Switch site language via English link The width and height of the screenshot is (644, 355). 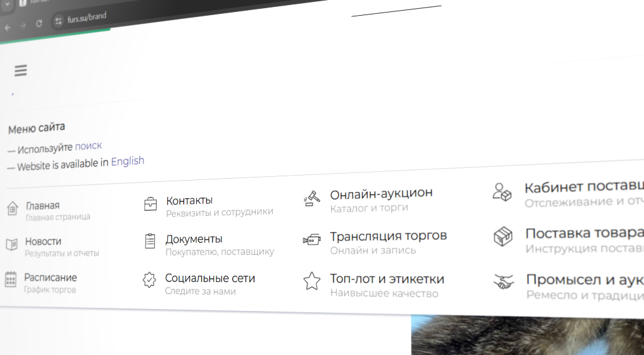pyautogui.click(x=128, y=161)
